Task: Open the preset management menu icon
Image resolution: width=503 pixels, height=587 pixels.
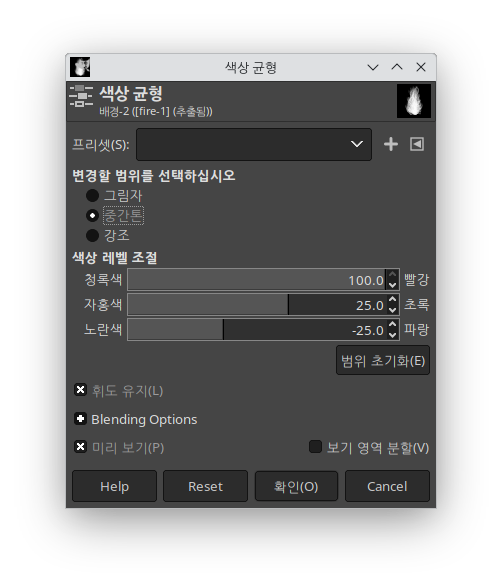Action: click(x=417, y=144)
